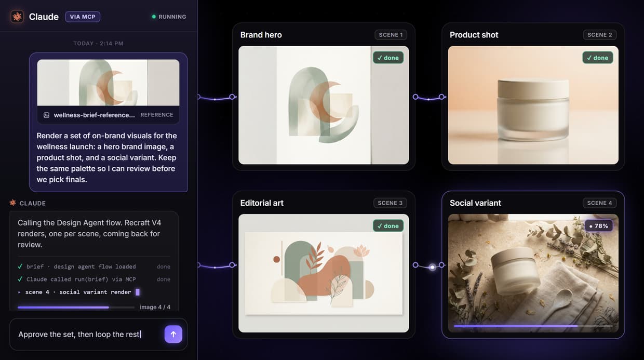This screenshot has height=360, width=644.
Task: Click the Calling the Design Agent flow reply text
Action: [89, 234]
